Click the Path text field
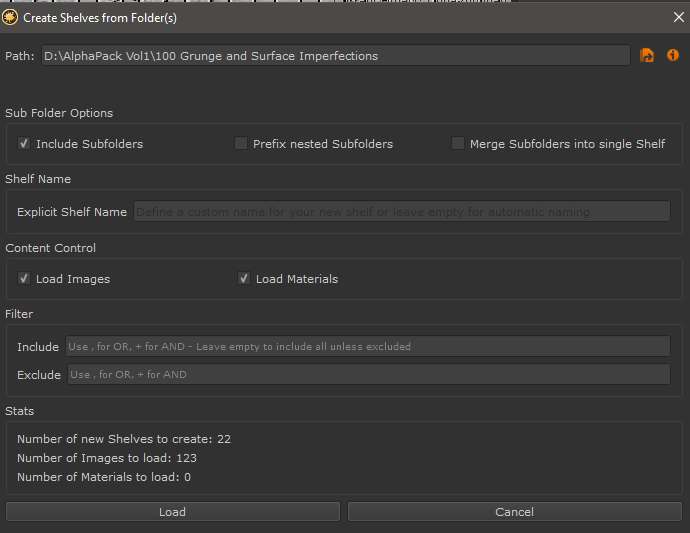 pos(335,56)
